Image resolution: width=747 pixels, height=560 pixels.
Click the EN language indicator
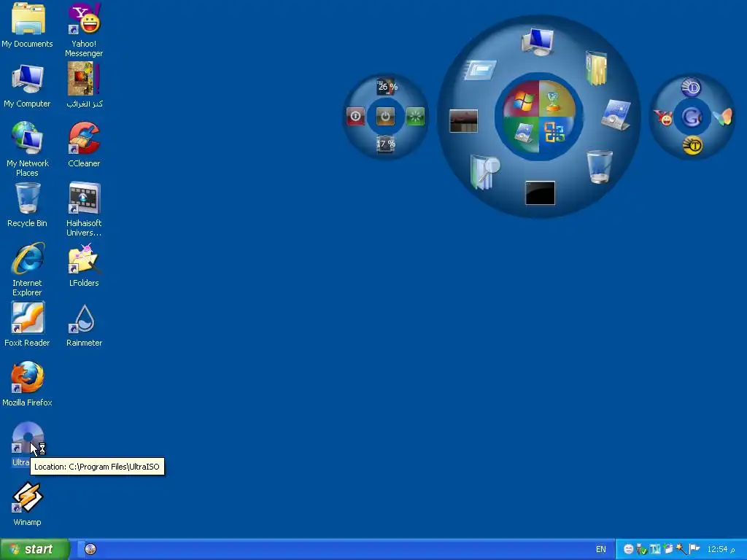(601, 549)
